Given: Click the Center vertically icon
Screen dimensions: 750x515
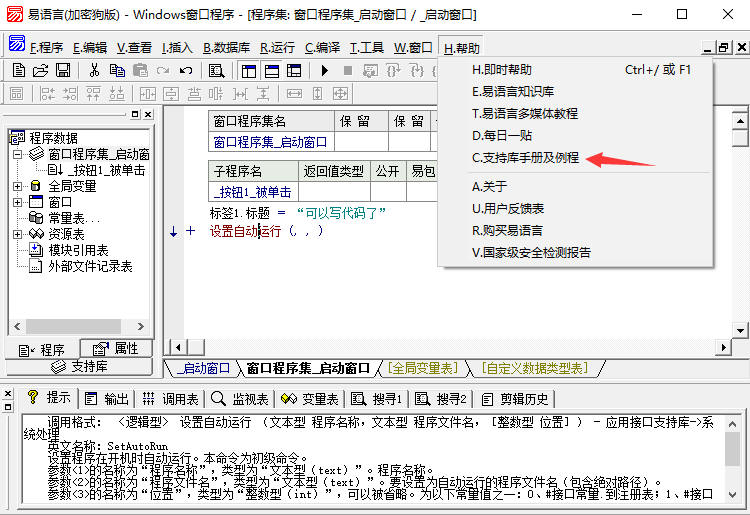Looking at the screenshot, I should tap(171, 94).
